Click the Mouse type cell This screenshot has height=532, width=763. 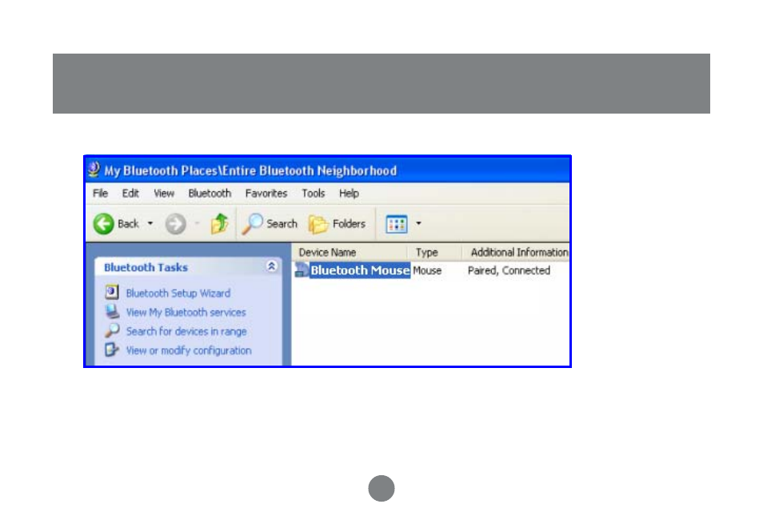pos(427,270)
